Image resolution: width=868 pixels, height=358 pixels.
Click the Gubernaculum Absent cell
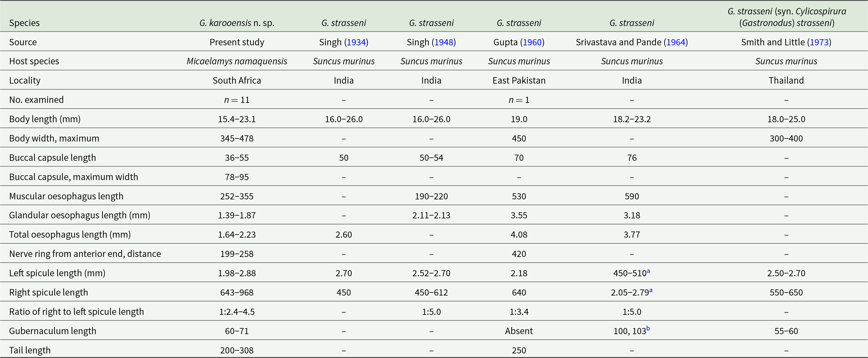click(x=519, y=331)
